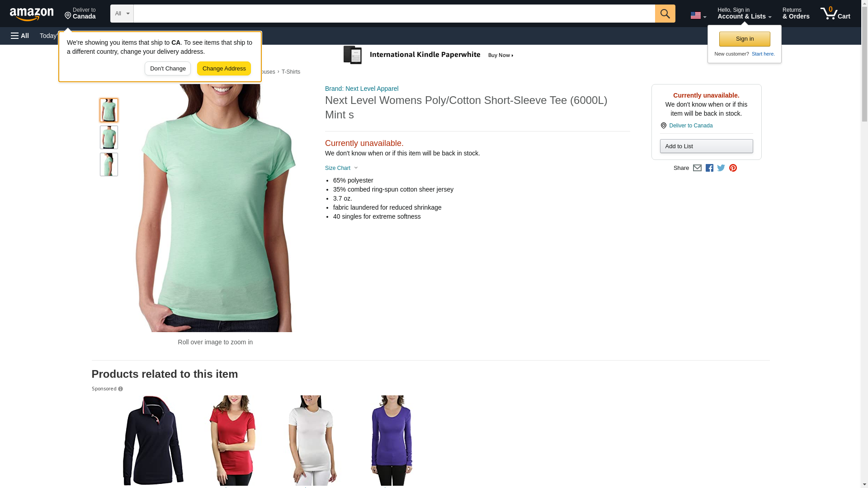This screenshot has width=868, height=488.
Task: Open the shopping cart icon
Action: [835, 14]
